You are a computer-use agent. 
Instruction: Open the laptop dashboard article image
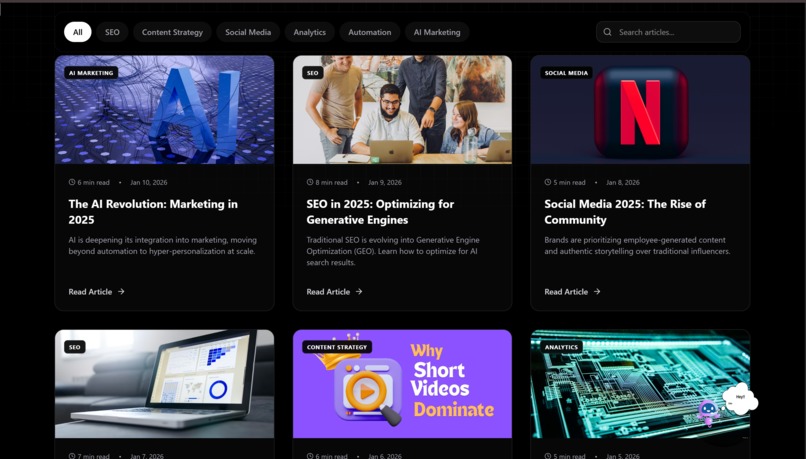coord(164,384)
